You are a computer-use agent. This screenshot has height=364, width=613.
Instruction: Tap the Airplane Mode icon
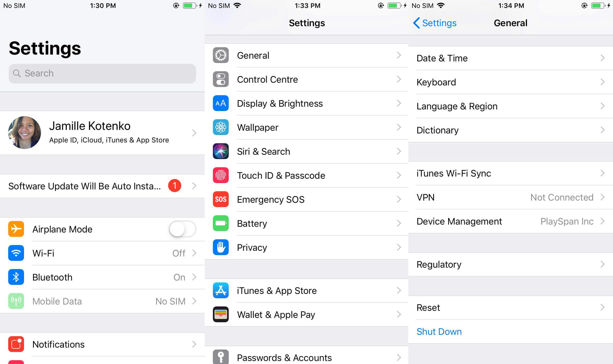click(x=16, y=229)
